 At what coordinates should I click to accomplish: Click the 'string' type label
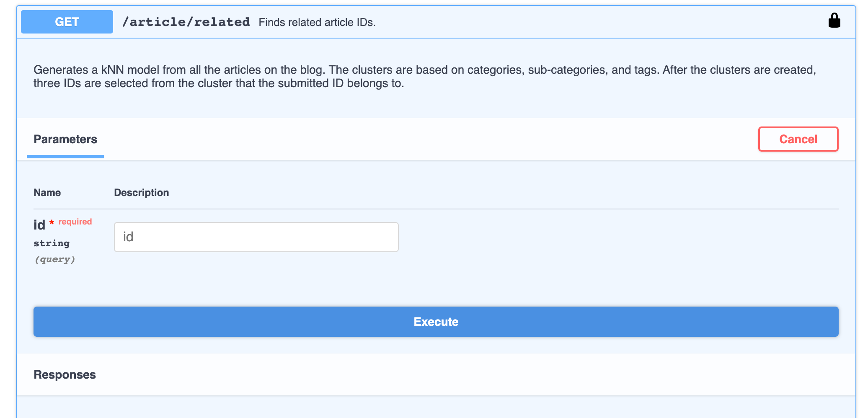[52, 243]
